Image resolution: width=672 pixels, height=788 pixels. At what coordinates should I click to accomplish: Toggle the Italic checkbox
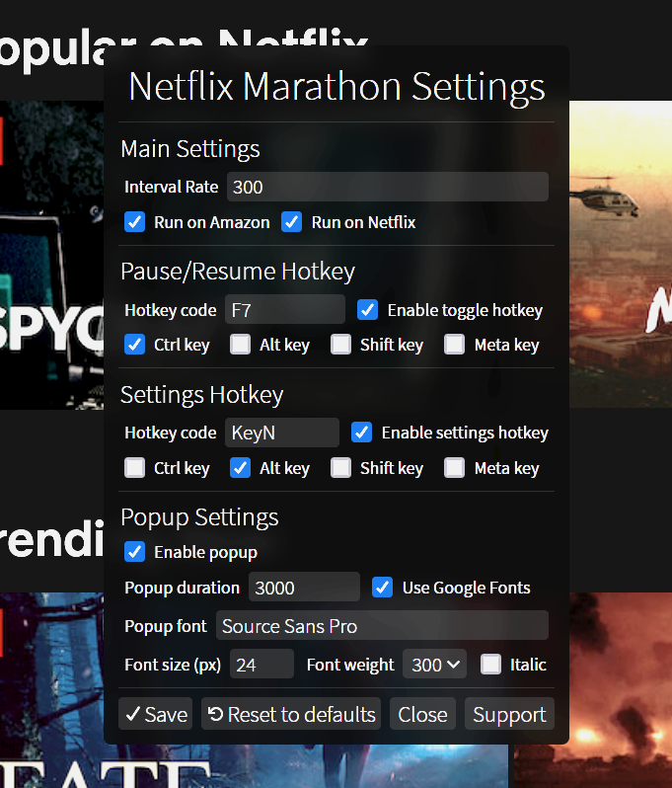click(490, 665)
